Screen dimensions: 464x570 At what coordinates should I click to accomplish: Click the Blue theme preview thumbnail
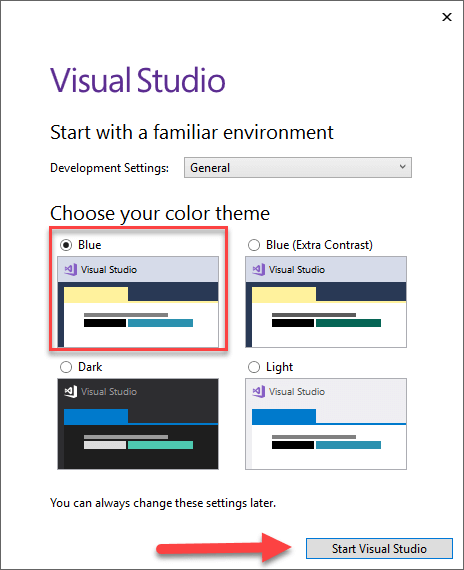(138, 302)
